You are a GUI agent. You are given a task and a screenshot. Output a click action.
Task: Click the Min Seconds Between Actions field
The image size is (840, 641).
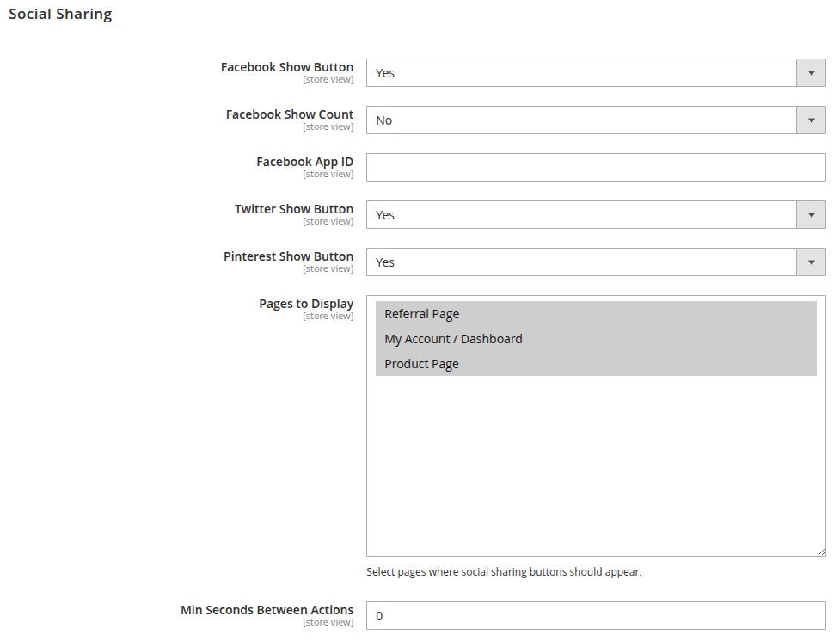[x=596, y=616]
